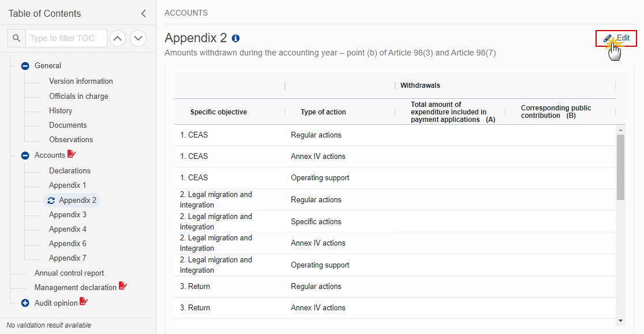Click the red icon beside Management declaration

[x=122, y=287]
